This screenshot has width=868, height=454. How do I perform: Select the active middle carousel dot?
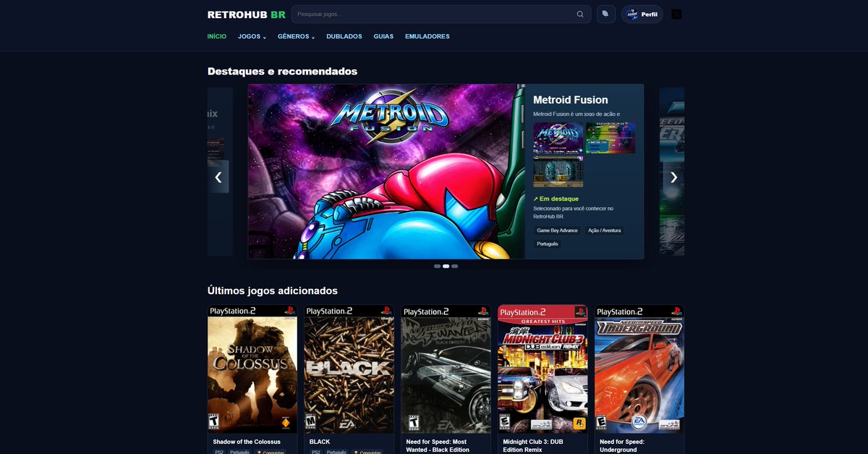tap(446, 266)
